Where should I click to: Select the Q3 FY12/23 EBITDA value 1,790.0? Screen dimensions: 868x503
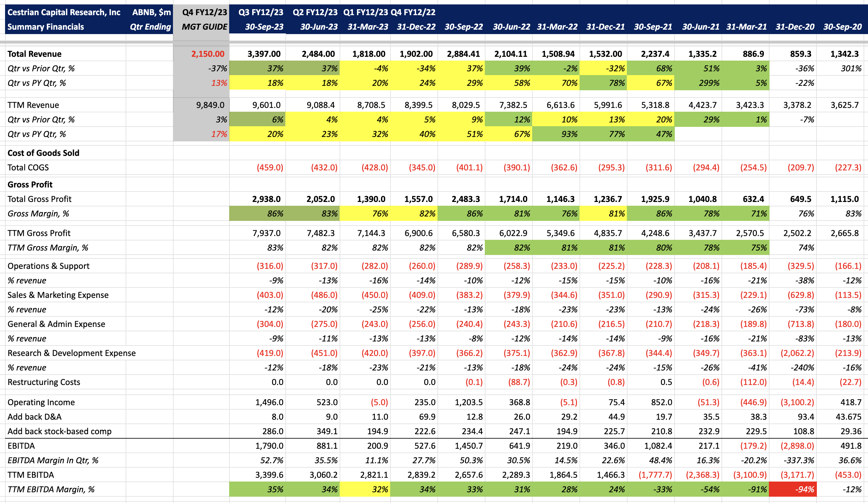point(269,446)
